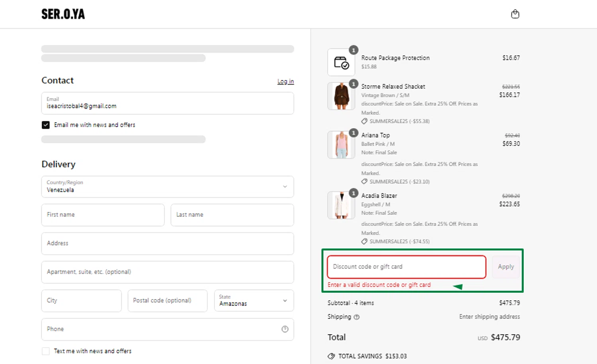Image resolution: width=597 pixels, height=364 pixels.
Task: Click the Acadia Blazer item name
Action: click(x=379, y=196)
